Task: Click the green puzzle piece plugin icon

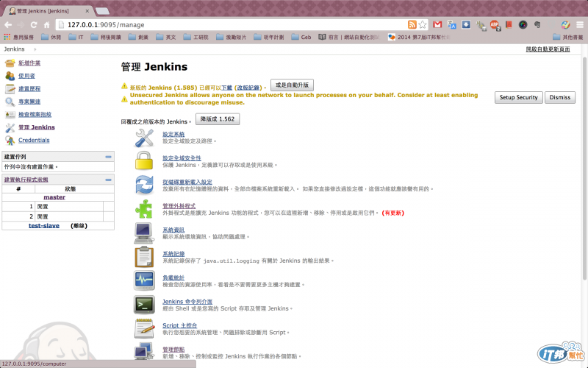Action: [x=144, y=209]
